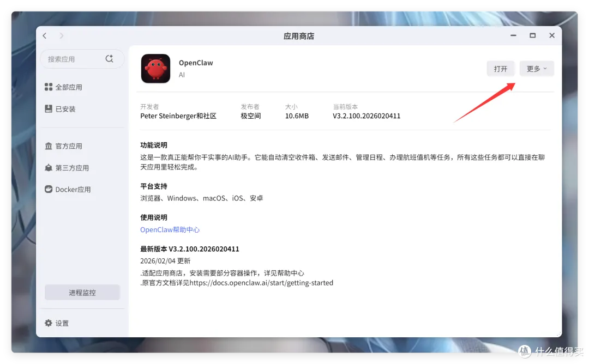
Task: Click the 第三方应用 icon
Action: (x=49, y=168)
